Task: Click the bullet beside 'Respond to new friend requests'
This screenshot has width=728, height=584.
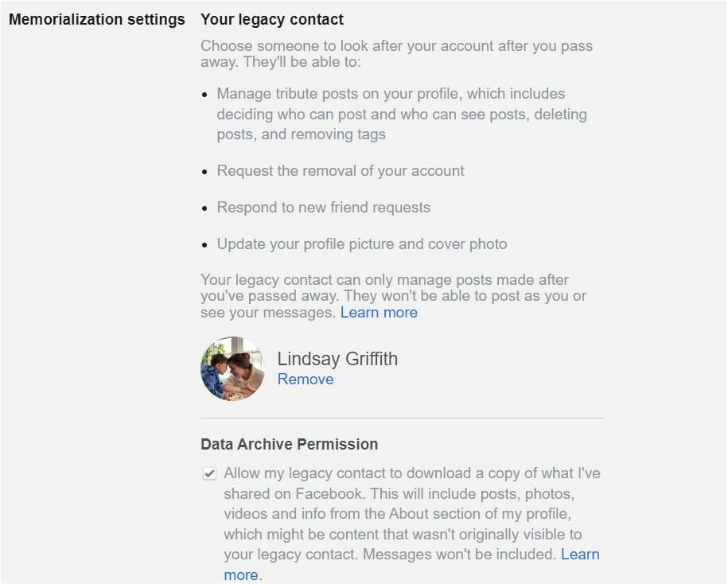Action: [205, 208]
